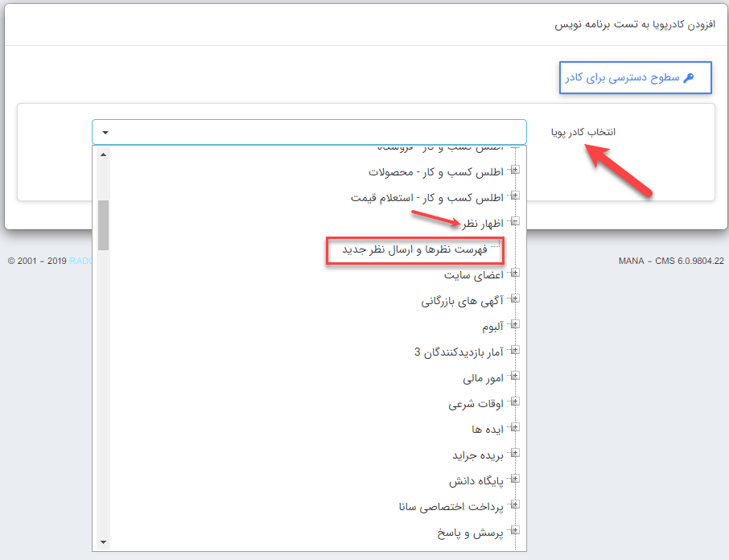
Task: Click the plus icon beside اوقات شرعی
Action: click(515, 402)
